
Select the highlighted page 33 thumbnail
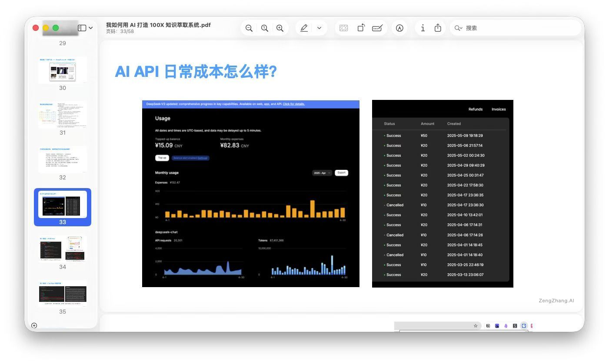coord(63,204)
